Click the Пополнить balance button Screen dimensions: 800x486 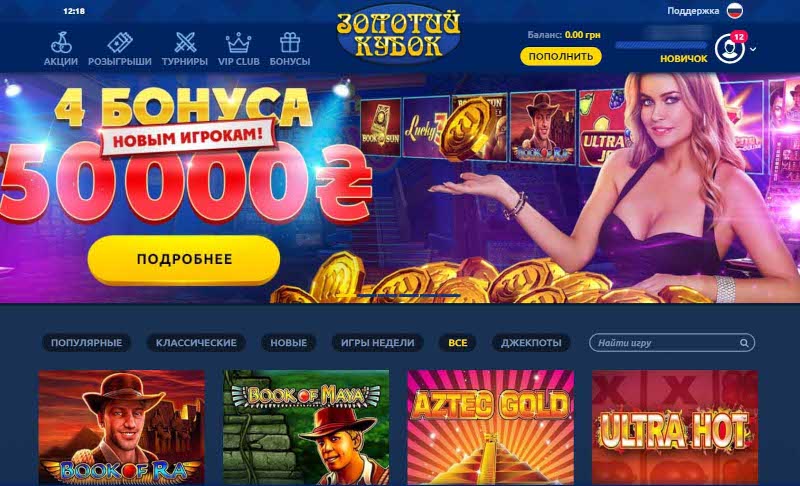[561, 56]
